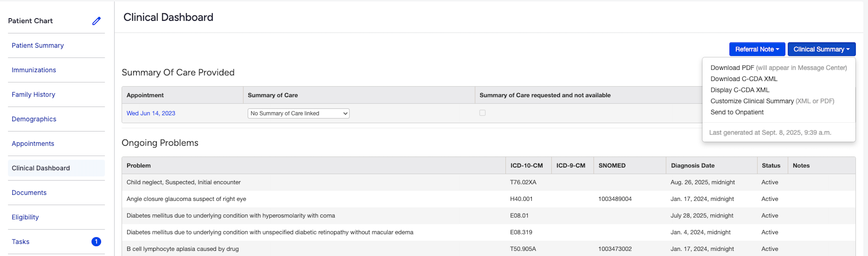The image size is (868, 256).
Task: Open Demographics from the sidebar
Action: 34,119
